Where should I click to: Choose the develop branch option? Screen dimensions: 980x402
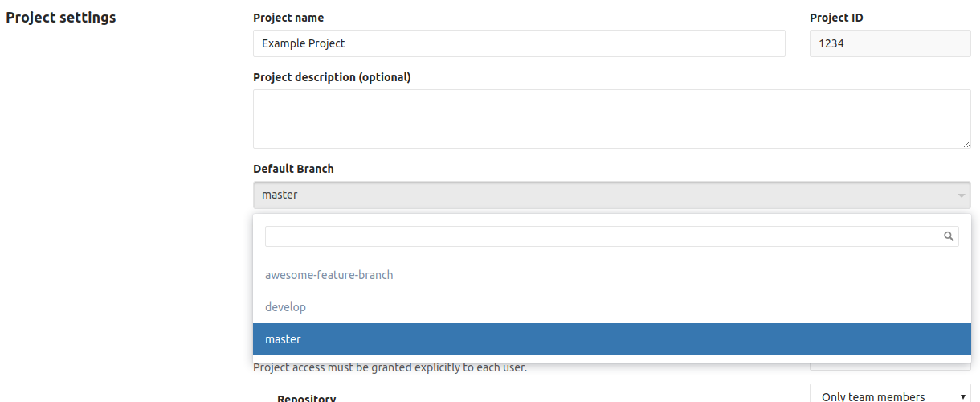point(286,307)
